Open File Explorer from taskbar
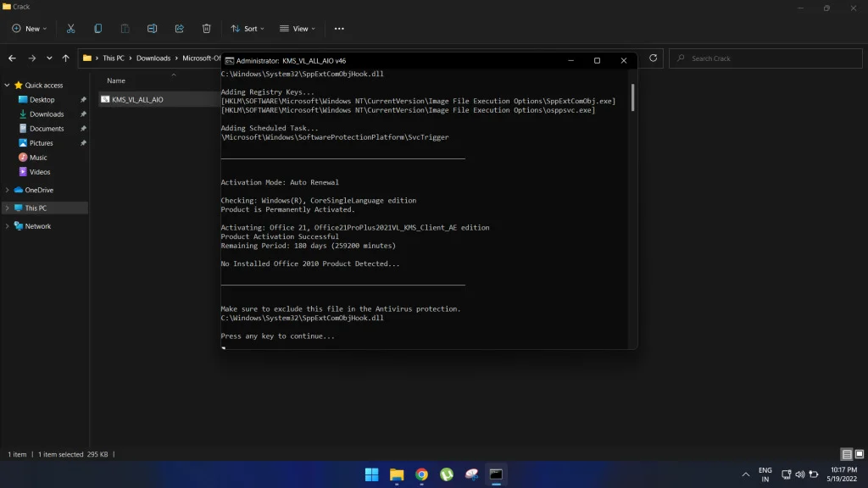The width and height of the screenshot is (868, 488). click(x=397, y=474)
